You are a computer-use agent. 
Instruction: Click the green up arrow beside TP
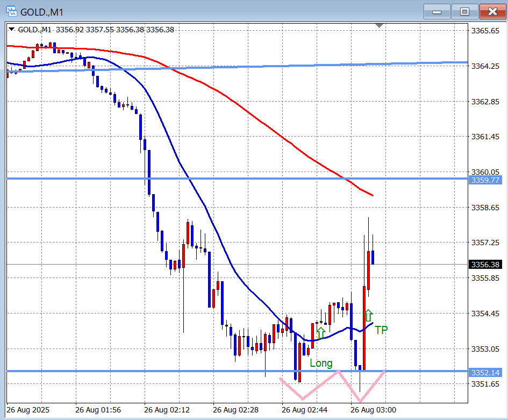368,316
